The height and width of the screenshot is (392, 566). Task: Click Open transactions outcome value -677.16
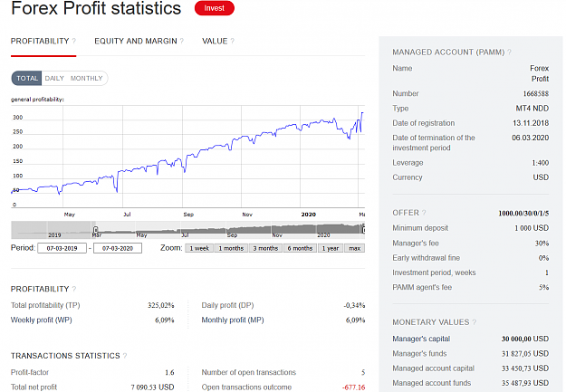[354, 387]
